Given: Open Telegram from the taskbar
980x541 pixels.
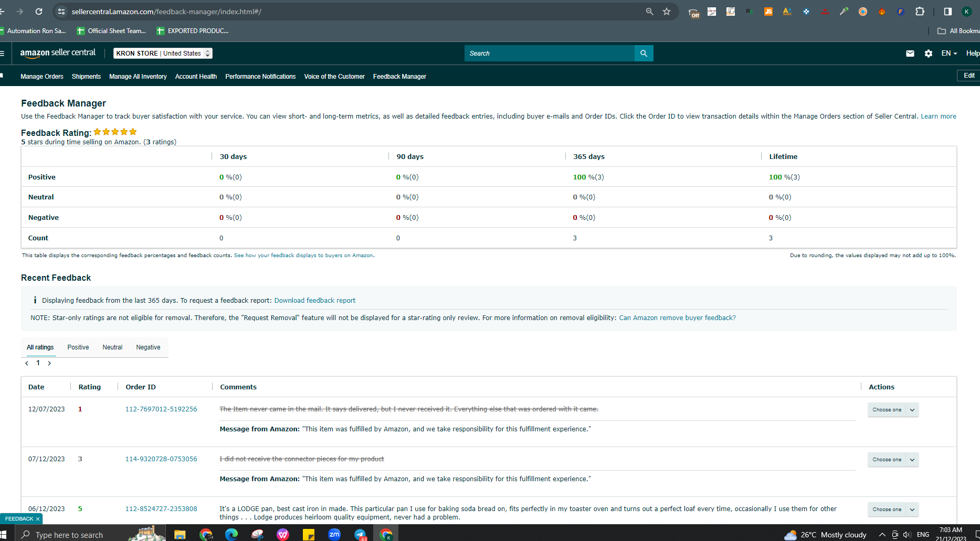Looking at the screenshot, I should (360, 535).
